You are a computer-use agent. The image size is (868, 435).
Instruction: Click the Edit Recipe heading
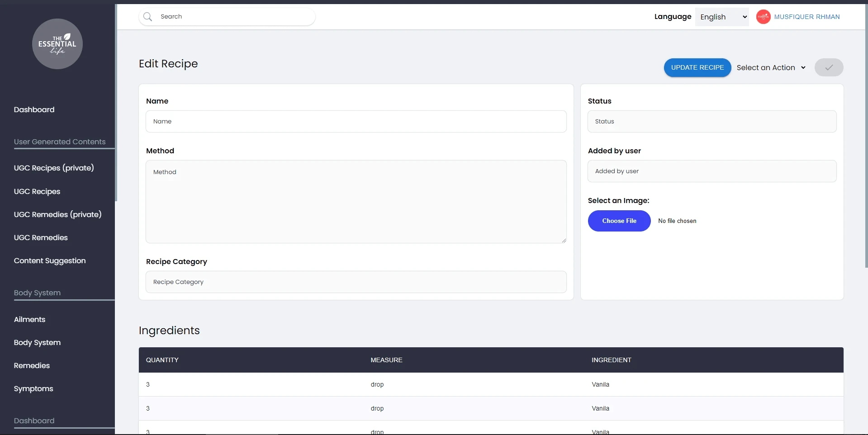pos(168,63)
